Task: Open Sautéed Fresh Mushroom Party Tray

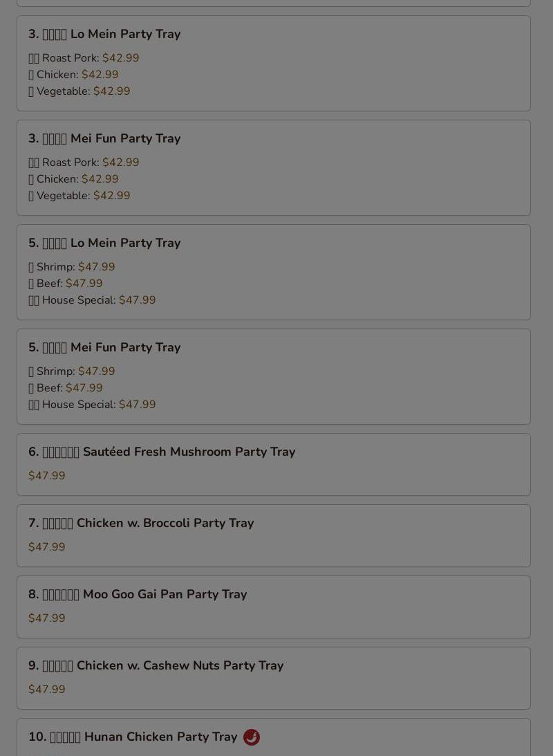Action: click(x=274, y=464)
